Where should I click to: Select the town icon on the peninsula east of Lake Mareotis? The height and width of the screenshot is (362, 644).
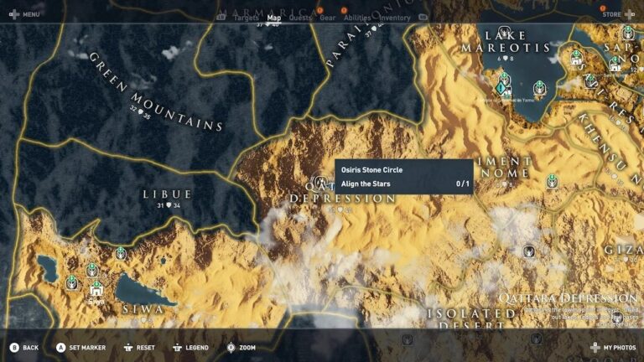point(577,58)
